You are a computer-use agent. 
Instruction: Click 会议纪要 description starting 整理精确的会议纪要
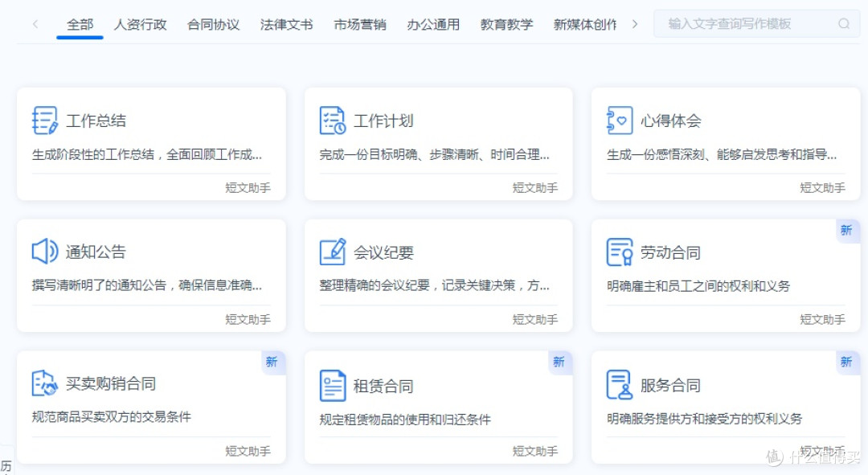[x=435, y=285]
